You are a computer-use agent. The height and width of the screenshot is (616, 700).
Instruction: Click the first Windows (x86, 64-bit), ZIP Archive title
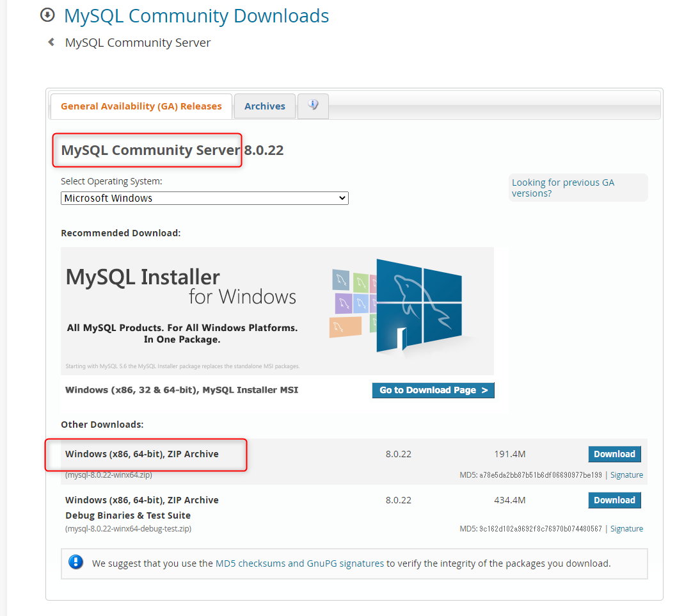click(x=142, y=454)
